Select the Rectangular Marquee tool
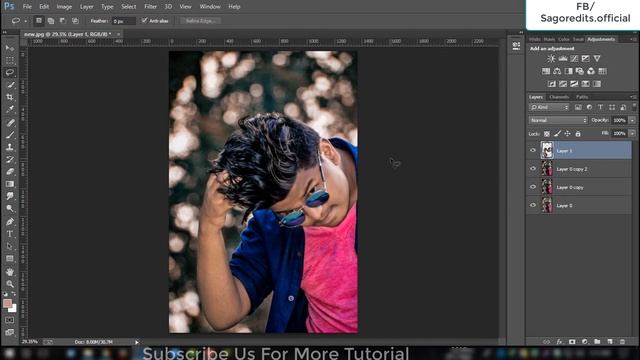 point(10,60)
